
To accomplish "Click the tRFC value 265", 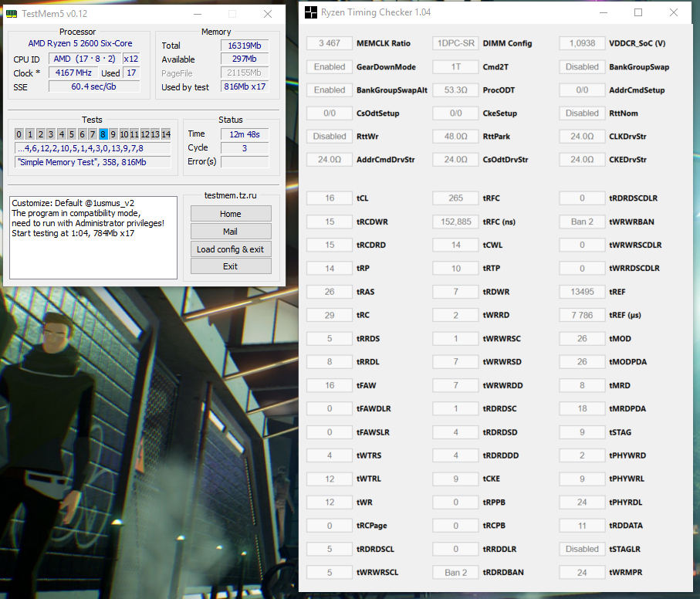I will point(456,198).
